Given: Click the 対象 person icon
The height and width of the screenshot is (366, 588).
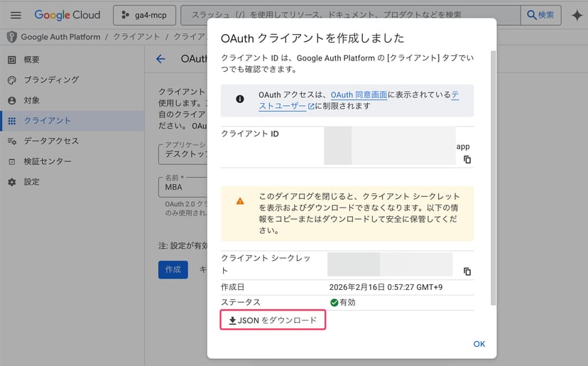Looking at the screenshot, I should (x=12, y=101).
